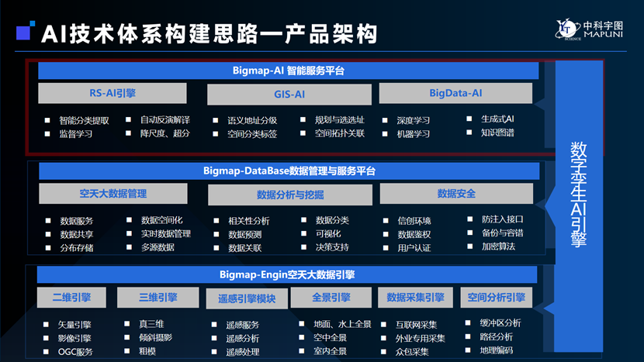This screenshot has width=644, height=362.
Task: Click the RS-AI引擎 box
Action: (113, 94)
